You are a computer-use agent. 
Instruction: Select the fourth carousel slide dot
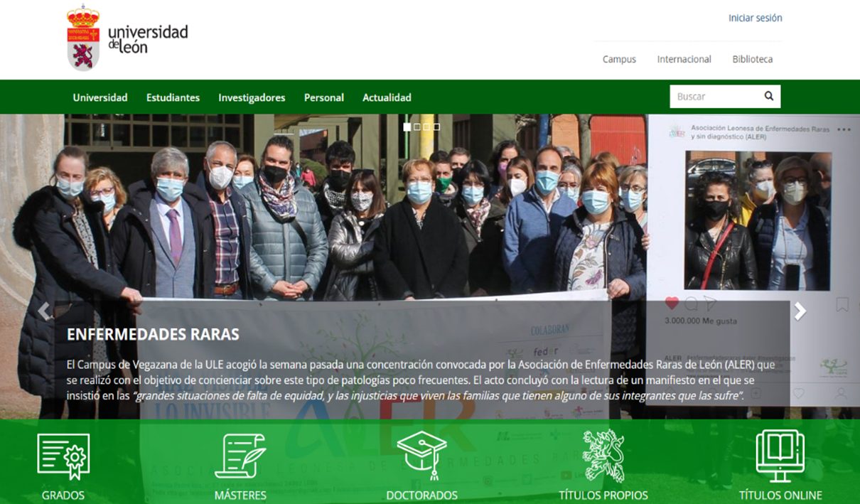(436, 127)
